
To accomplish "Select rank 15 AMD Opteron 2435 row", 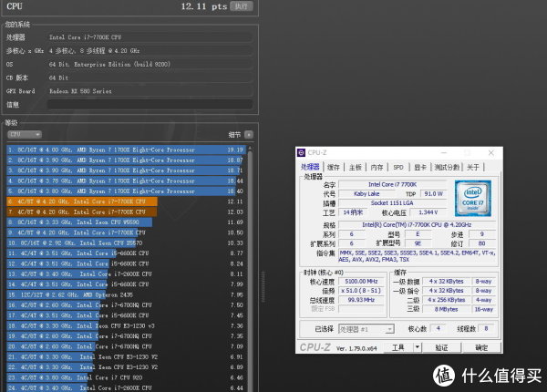I will (127, 294).
